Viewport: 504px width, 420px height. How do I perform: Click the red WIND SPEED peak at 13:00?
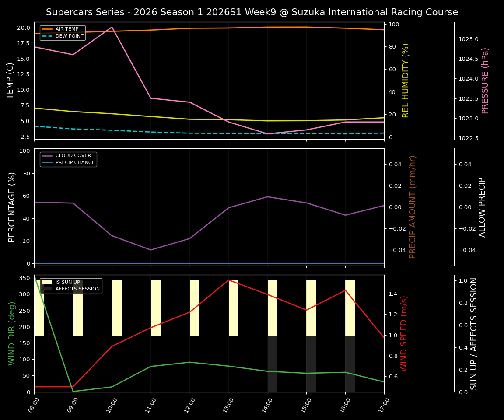coord(228,280)
